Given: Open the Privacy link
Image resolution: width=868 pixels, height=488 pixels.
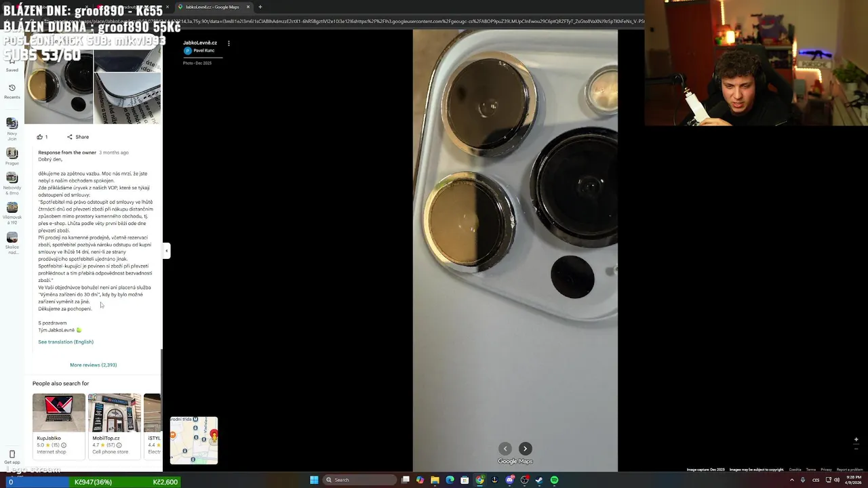Looking at the screenshot, I should [x=826, y=470].
